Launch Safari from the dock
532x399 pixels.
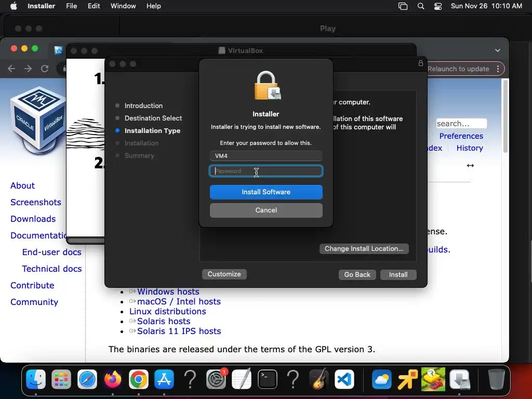87,379
